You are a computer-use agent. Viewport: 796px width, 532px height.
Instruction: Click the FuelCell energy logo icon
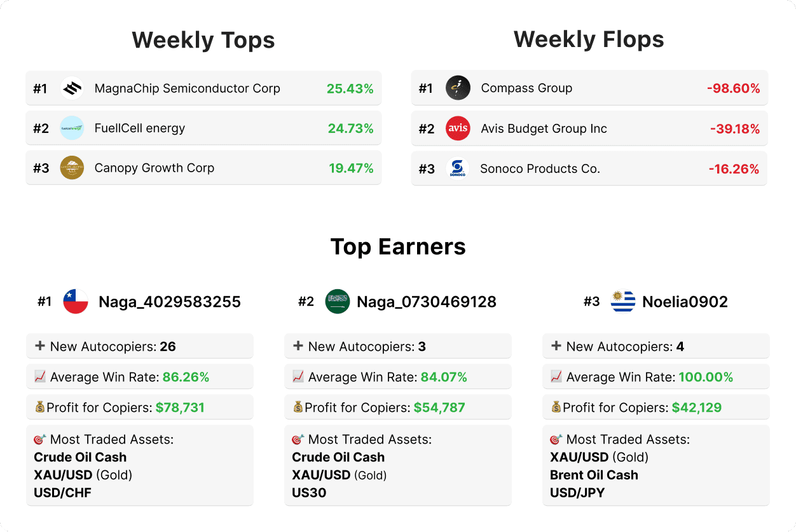[72, 128]
